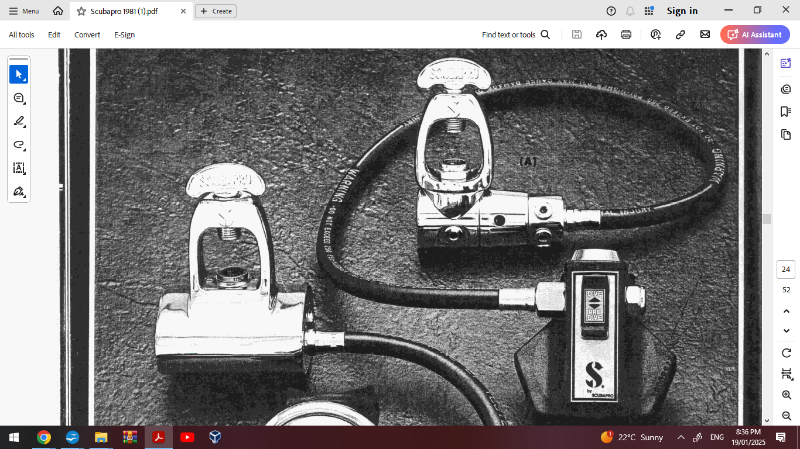Open the Fill & Sign tool
The height and width of the screenshot is (449, 800).
click(x=19, y=191)
